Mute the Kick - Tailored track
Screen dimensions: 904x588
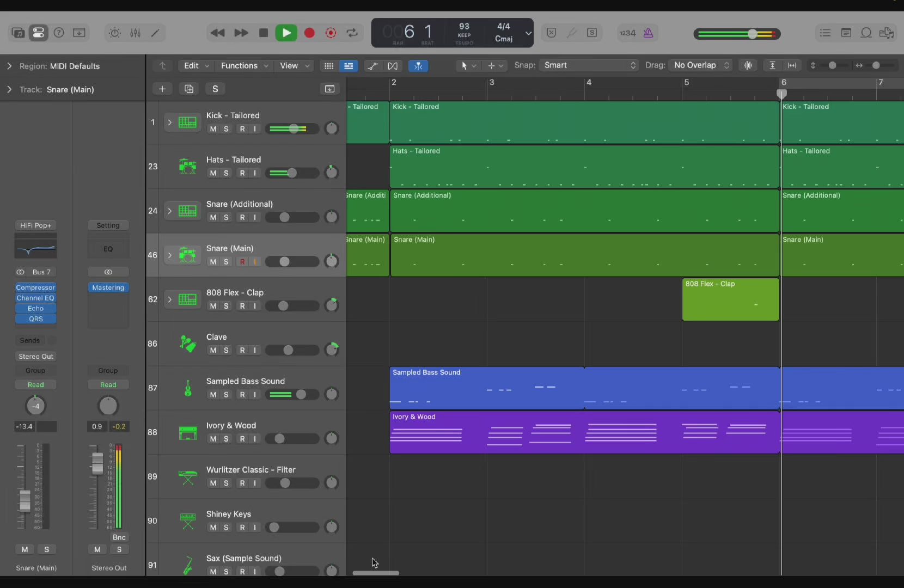(x=213, y=129)
